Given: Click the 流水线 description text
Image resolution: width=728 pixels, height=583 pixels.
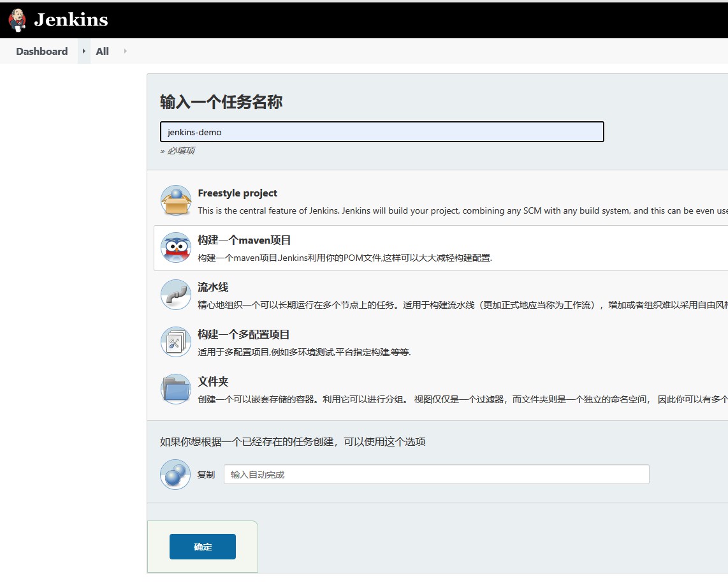Looking at the screenshot, I should click(x=462, y=305).
